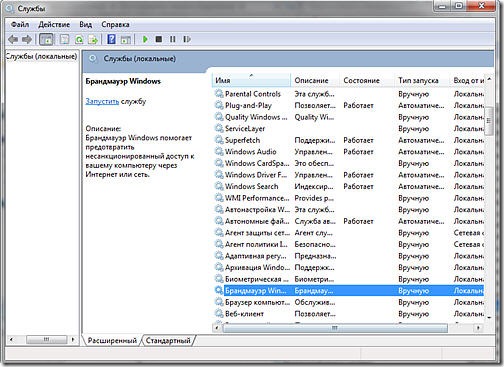The width and height of the screenshot is (504, 367).
Task: Open Help via the blue question mark icon
Action: pyautogui.click(x=111, y=39)
